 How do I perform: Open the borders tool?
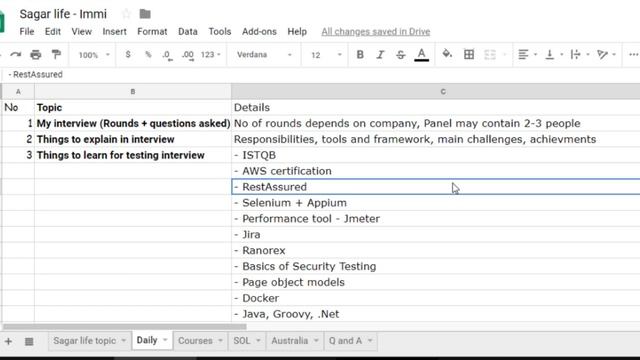[x=469, y=54]
